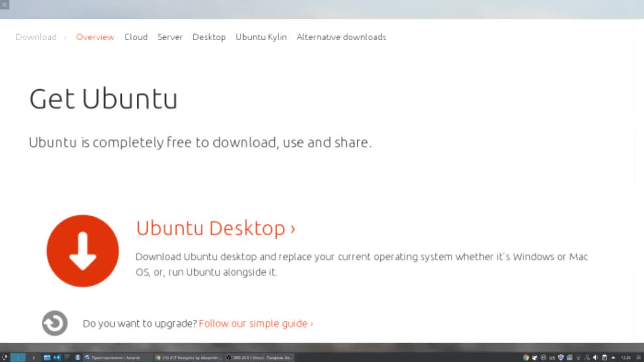Click the 12:26 clock
Screen dimensions: 644x362
click(x=626, y=357)
